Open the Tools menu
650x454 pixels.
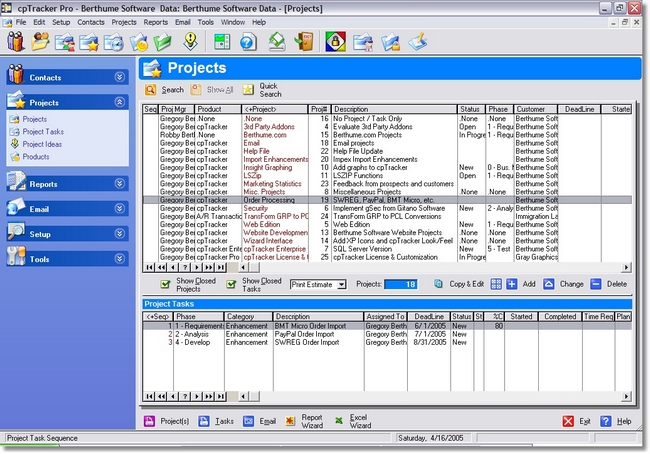pos(205,22)
